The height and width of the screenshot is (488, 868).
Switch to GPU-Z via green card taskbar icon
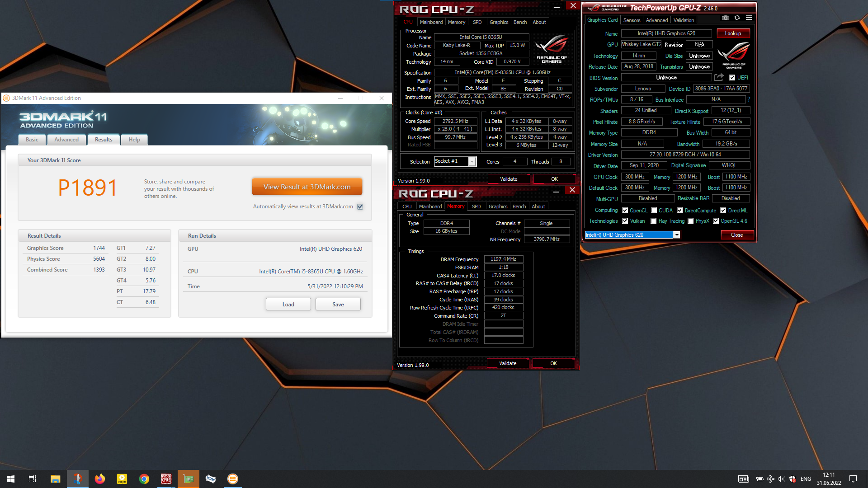pos(189,479)
